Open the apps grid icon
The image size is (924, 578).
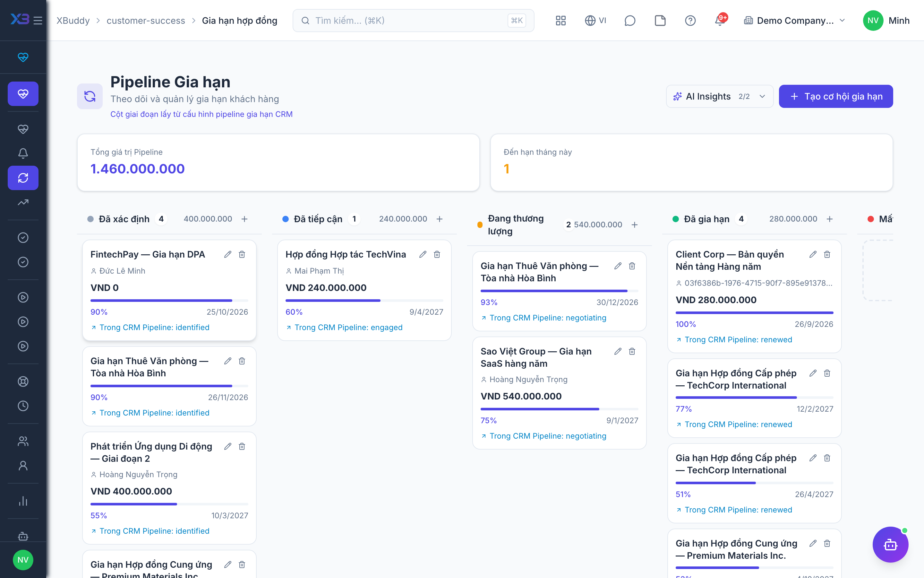(560, 20)
